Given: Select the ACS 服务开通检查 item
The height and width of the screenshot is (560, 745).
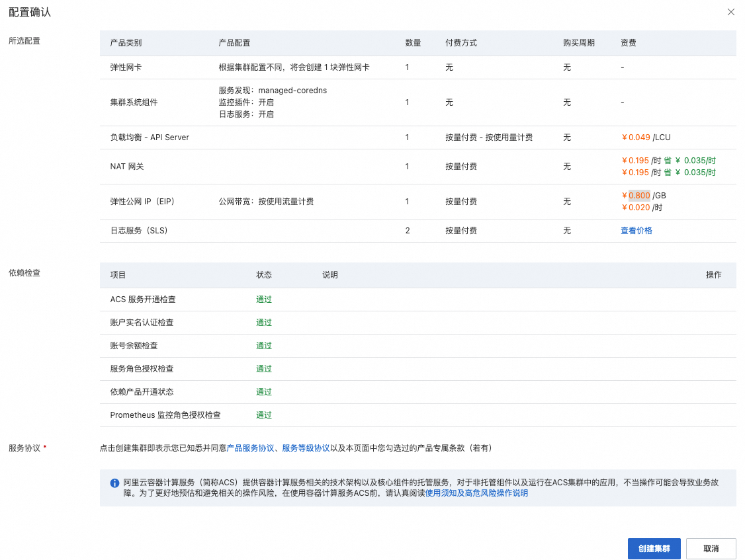Looking at the screenshot, I should pos(143,300).
